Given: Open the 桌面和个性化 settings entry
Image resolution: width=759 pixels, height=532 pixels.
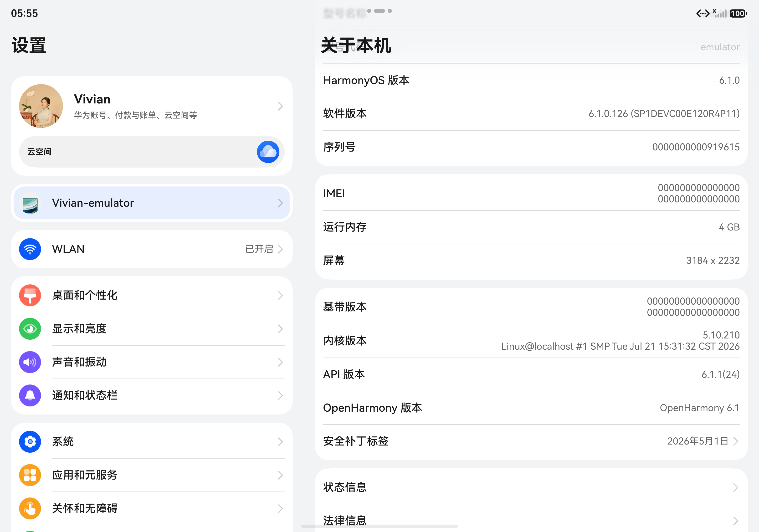Looking at the screenshot, I should 152,295.
